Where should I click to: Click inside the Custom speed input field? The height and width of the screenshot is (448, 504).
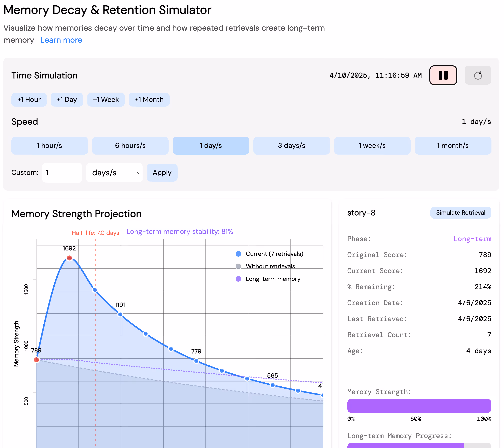(x=62, y=173)
